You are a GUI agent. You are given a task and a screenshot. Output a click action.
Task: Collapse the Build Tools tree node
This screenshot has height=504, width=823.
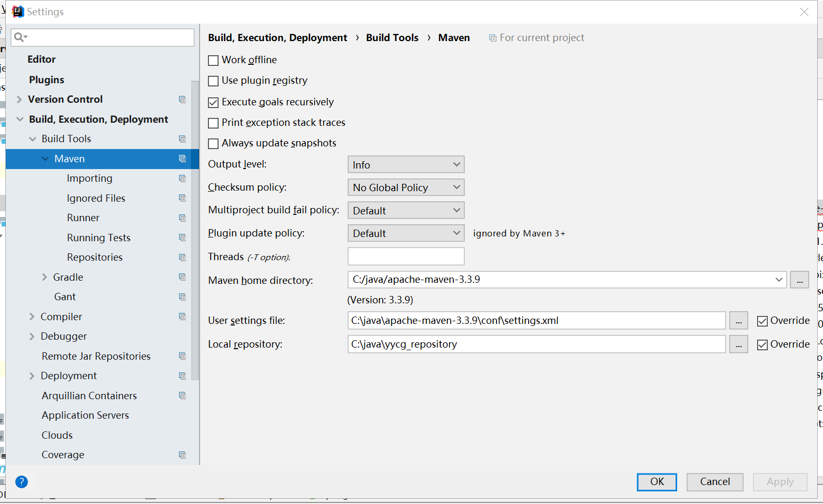[32, 139]
